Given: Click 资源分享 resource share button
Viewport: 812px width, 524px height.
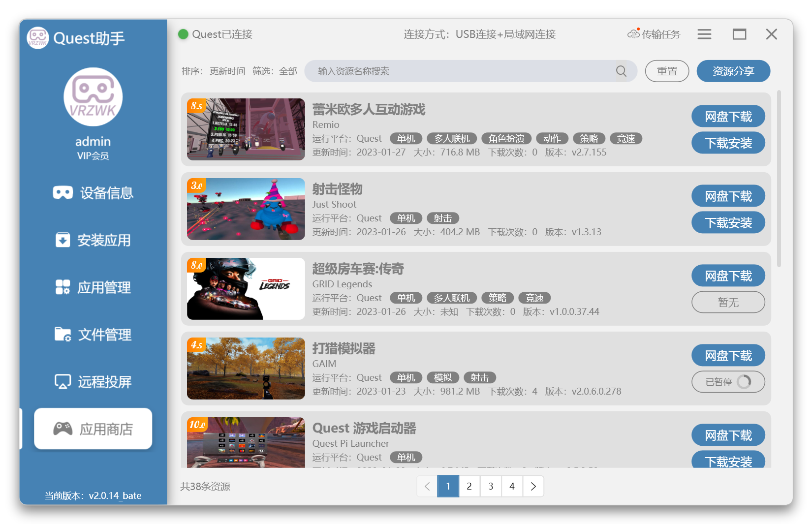Looking at the screenshot, I should pyautogui.click(x=733, y=71).
